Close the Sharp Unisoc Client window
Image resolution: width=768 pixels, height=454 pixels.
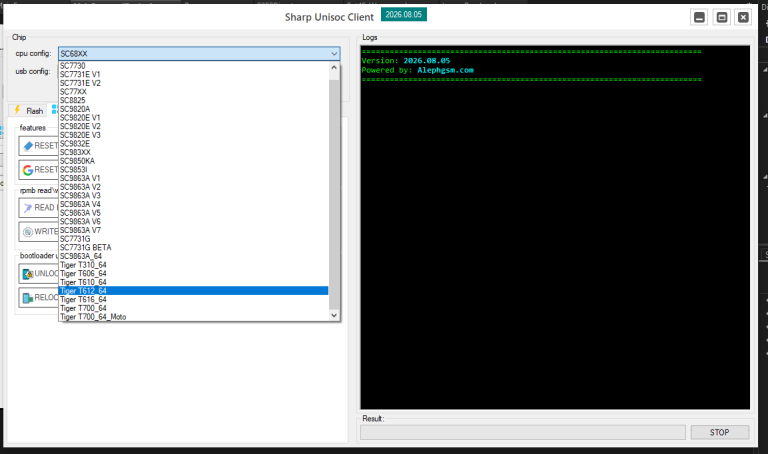point(744,18)
